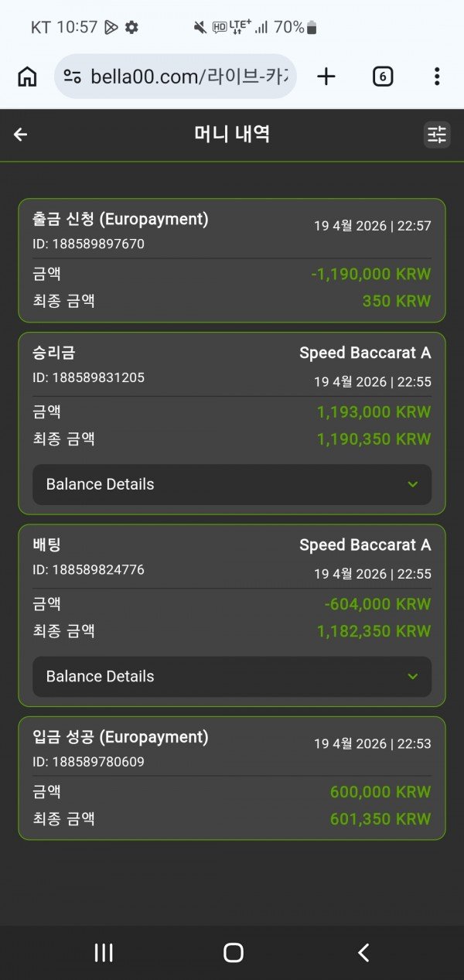Tap the back arrow in header

pyautogui.click(x=21, y=135)
